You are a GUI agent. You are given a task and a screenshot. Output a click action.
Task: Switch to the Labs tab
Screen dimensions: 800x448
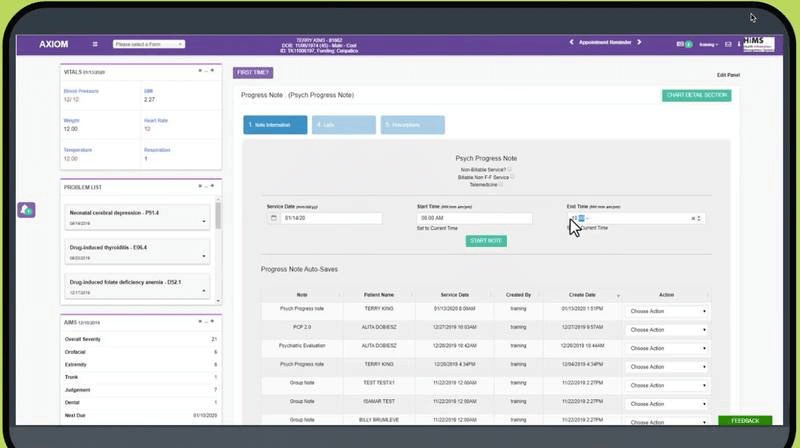pyautogui.click(x=337, y=125)
